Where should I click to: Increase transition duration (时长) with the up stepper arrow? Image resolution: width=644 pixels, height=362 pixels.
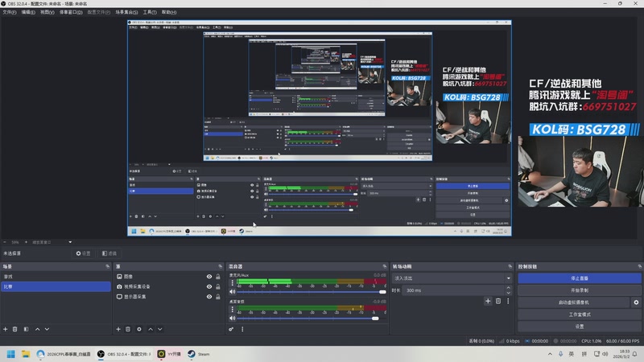tap(509, 288)
